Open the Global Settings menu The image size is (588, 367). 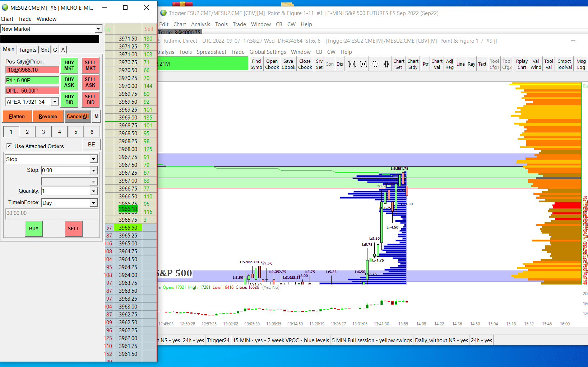pyautogui.click(x=268, y=52)
